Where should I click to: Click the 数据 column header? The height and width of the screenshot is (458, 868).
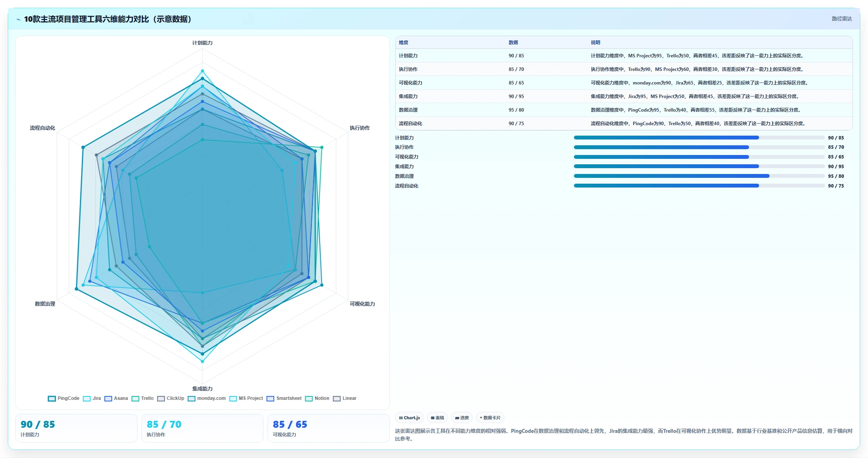click(x=513, y=43)
